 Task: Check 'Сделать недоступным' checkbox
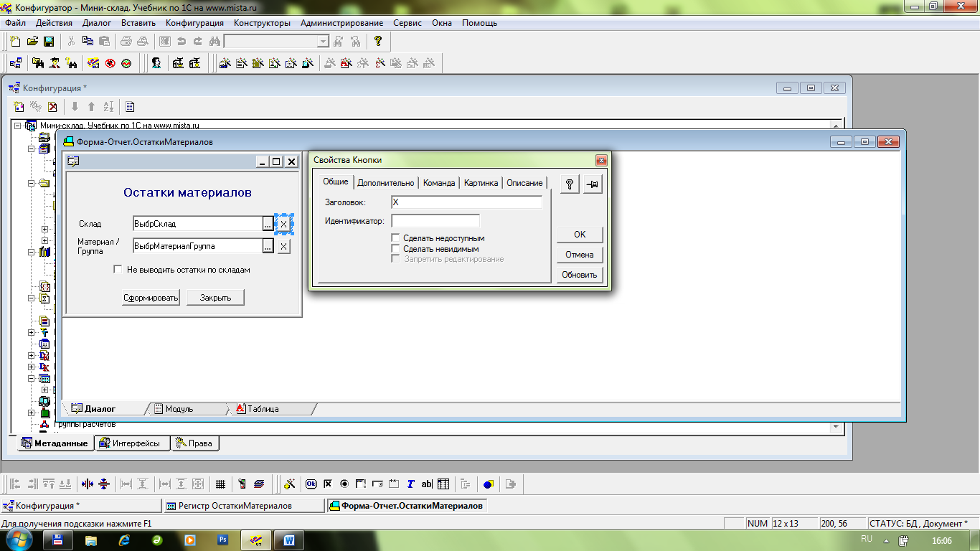pyautogui.click(x=395, y=237)
